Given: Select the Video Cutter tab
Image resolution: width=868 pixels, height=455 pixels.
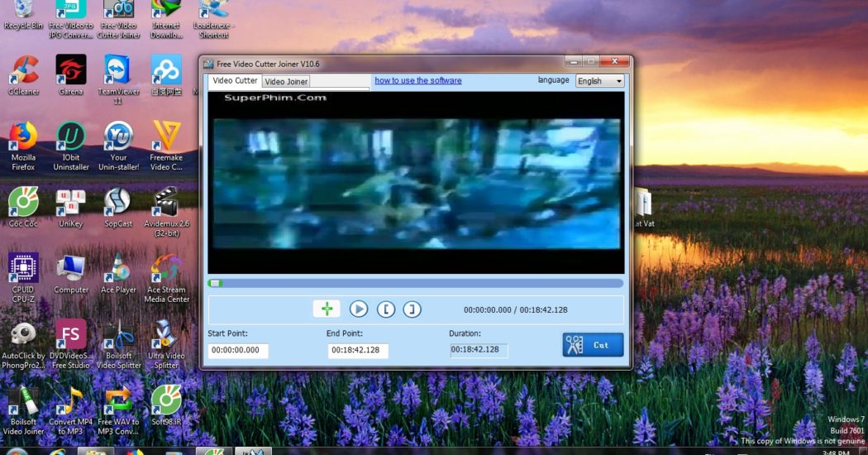Looking at the screenshot, I should 235,80.
